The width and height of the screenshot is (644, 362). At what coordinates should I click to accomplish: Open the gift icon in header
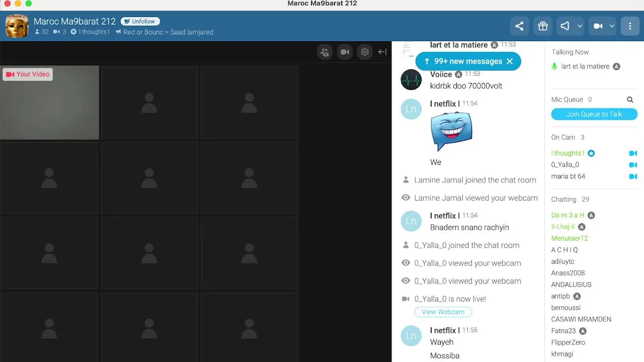[543, 26]
